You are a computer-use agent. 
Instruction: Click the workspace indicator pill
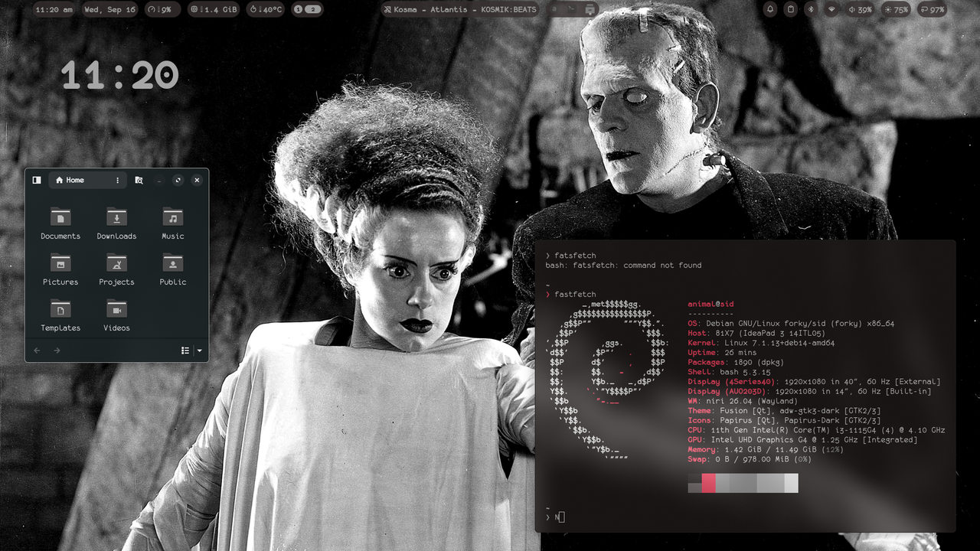click(307, 9)
